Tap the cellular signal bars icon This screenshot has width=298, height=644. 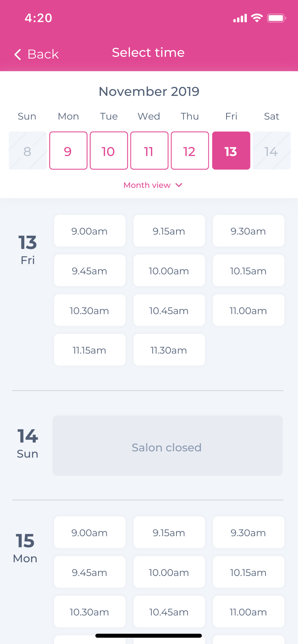tap(240, 18)
